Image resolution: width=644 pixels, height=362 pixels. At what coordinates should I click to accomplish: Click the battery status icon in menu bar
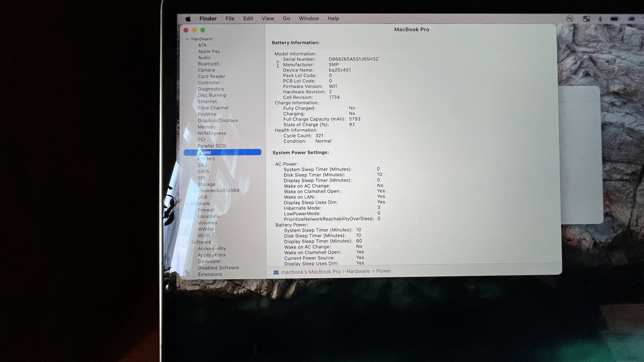(x=614, y=19)
